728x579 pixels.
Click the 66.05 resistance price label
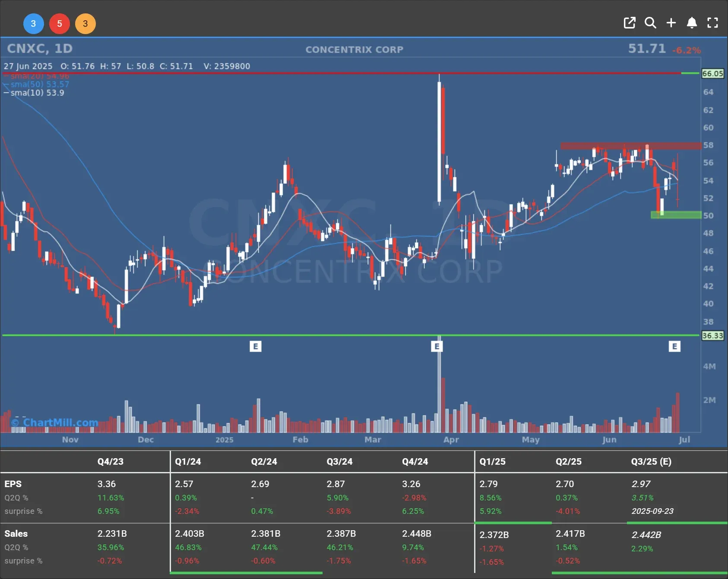(x=712, y=73)
